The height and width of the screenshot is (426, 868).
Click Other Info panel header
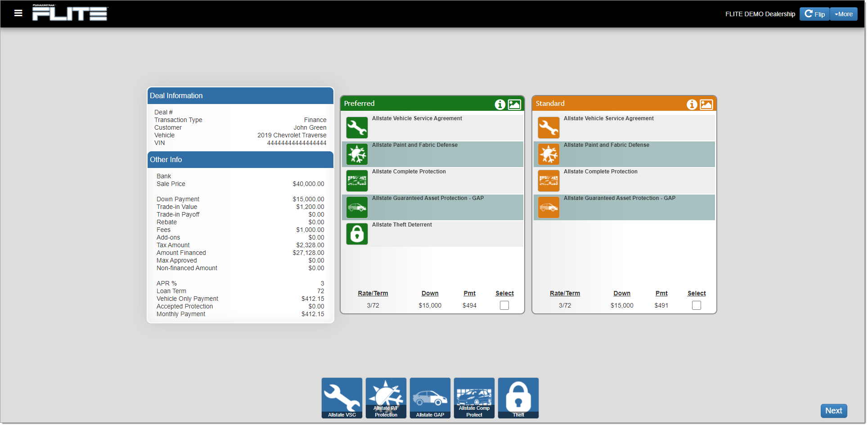click(x=240, y=160)
